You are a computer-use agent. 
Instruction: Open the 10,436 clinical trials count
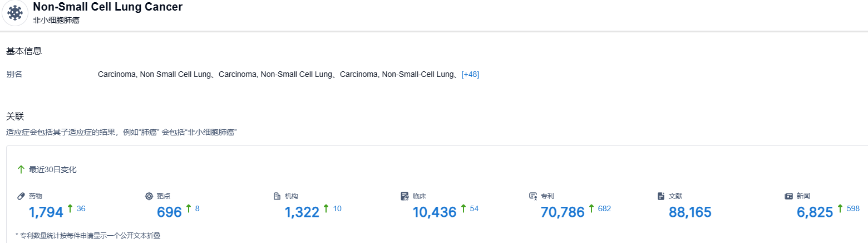tap(435, 212)
